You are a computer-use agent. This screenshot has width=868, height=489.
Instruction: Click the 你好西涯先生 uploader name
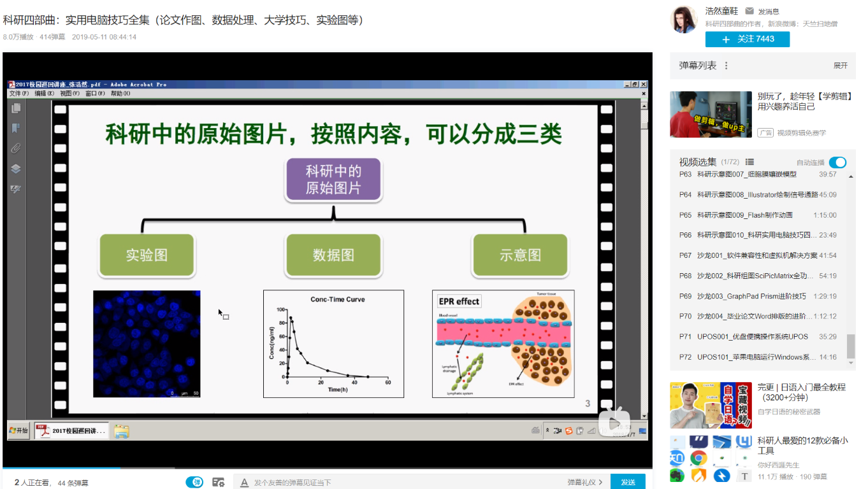[x=778, y=465]
